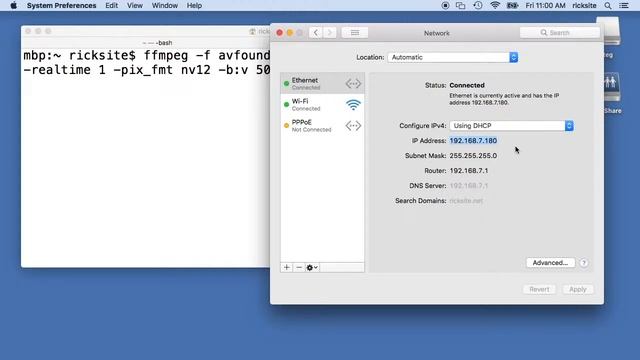Open the help question mark button
This screenshot has width=640, height=360.
(x=584, y=263)
